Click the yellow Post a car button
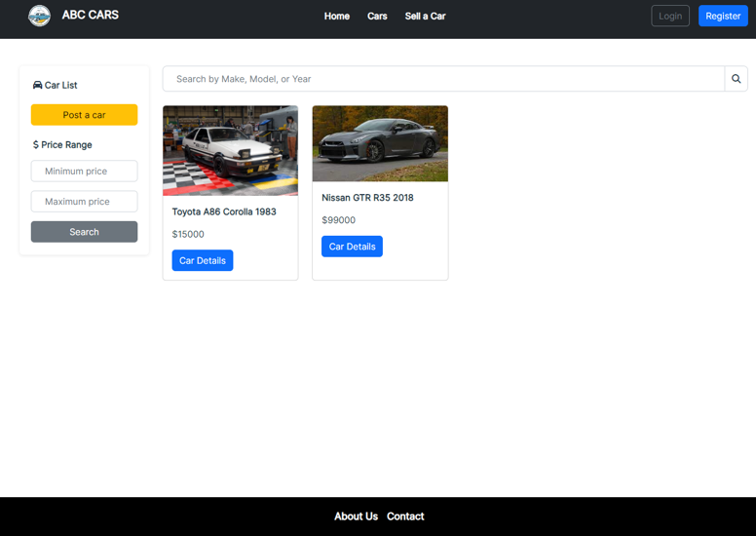Image resolution: width=756 pixels, height=536 pixels. tap(85, 115)
